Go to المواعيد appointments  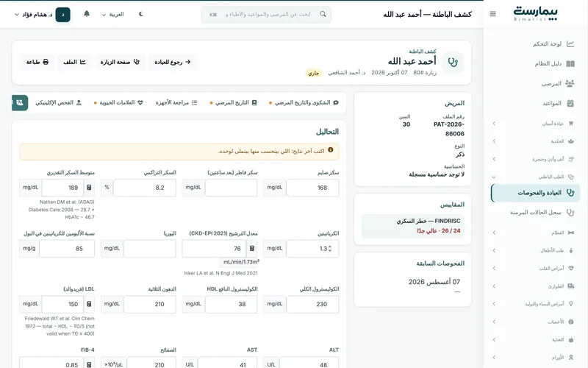pyautogui.click(x=536, y=103)
